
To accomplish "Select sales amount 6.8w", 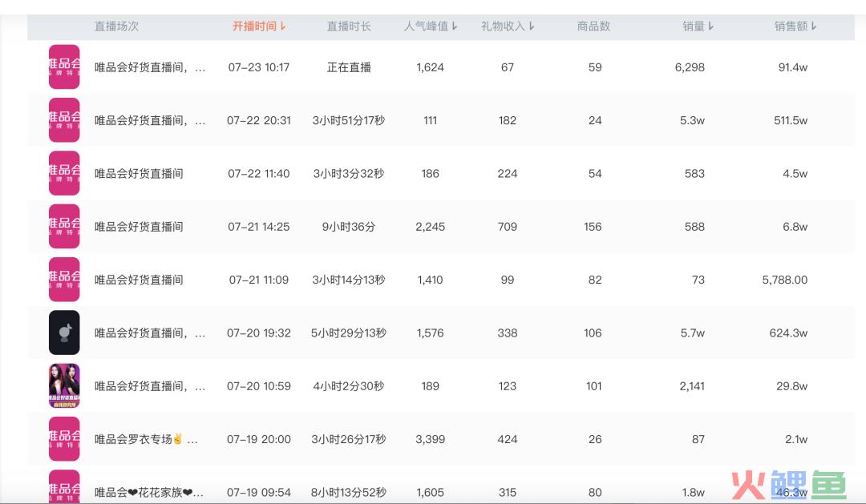I will pyautogui.click(x=795, y=226).
